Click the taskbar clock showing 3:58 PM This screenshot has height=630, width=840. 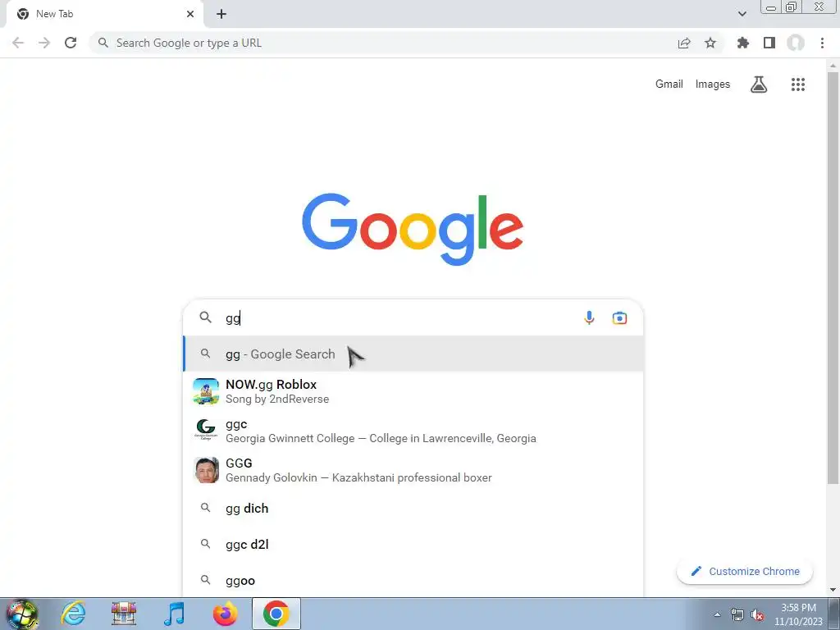tap(797, 614)
